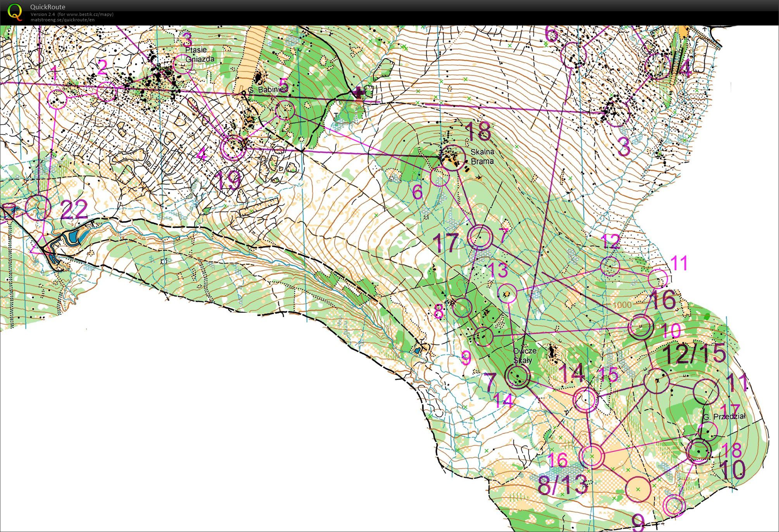Click the G. Babiniec map label
This screenshot has width=779, height=532.
(268, 90)
